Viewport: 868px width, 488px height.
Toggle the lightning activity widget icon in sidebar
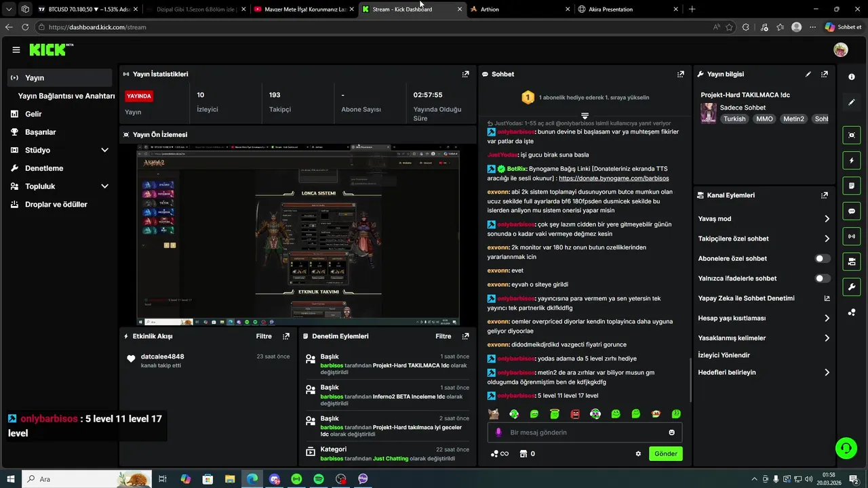pyautogui.click(x=852, y=161)
